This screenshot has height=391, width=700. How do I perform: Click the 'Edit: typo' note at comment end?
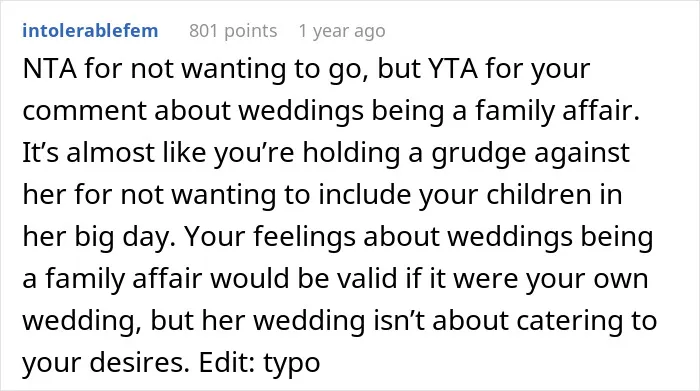pos(259,363)
